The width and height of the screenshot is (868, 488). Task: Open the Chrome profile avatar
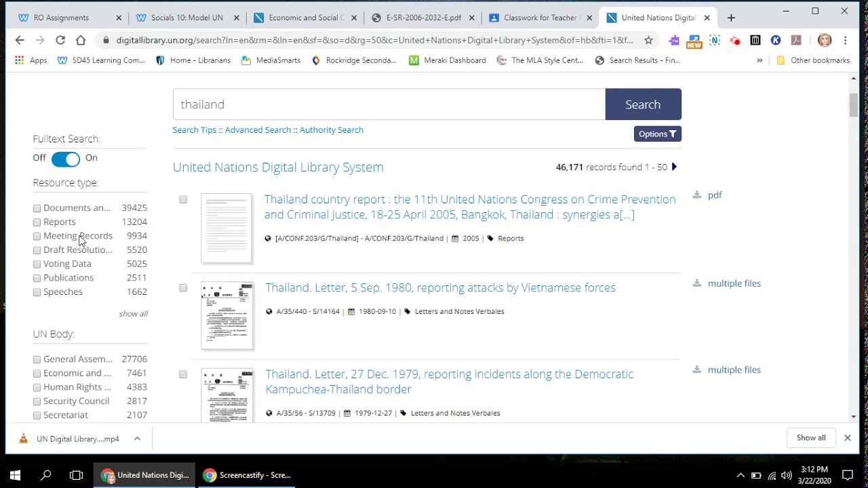pos(825,40)
